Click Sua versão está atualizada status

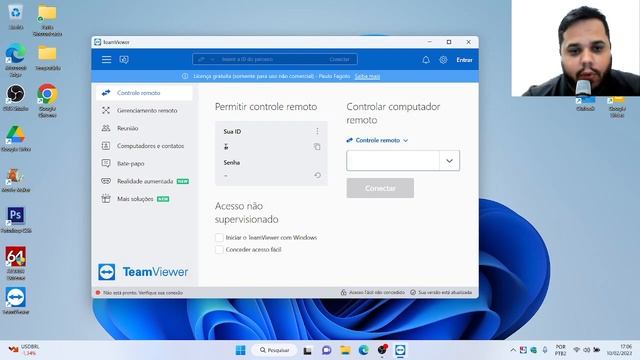[441, 293]
